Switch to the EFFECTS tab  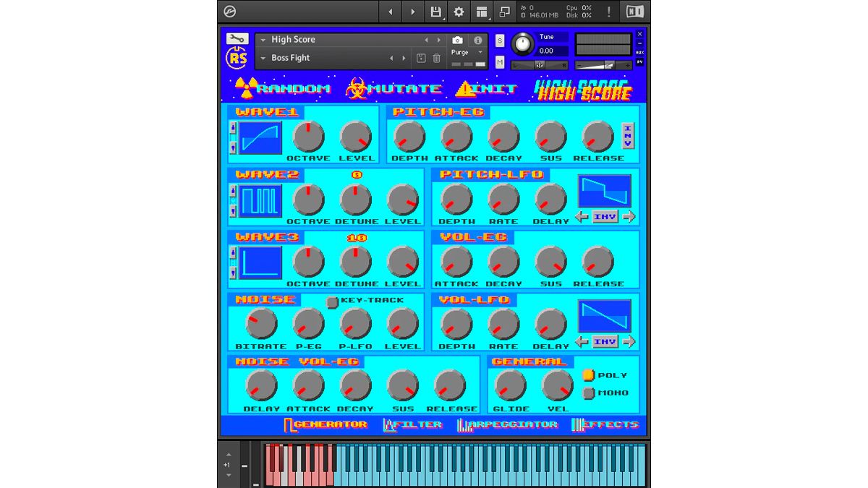[605, 424]
